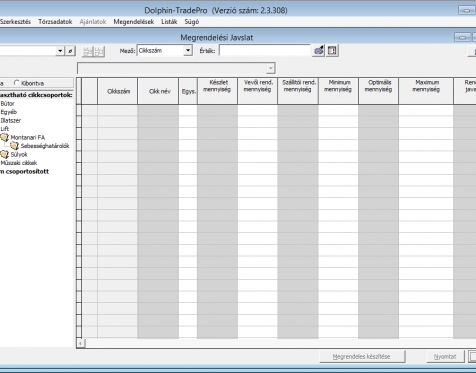Viewport: 476px width, 373px height.
Task: Select the Súlyok tree item
Action: coord(19,154)
